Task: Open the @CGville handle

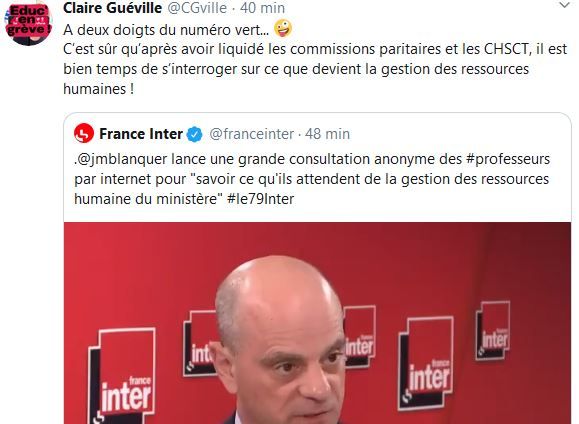Action: 197,7
